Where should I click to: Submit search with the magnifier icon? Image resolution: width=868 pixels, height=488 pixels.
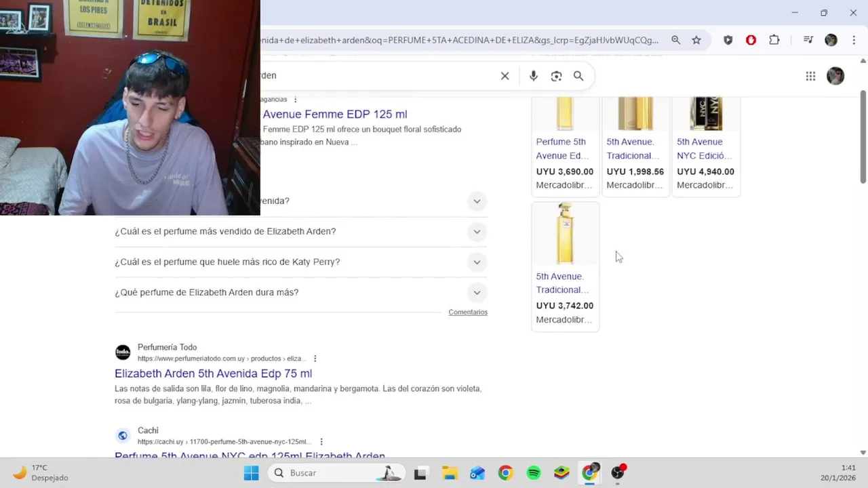(x=578, y=76)
